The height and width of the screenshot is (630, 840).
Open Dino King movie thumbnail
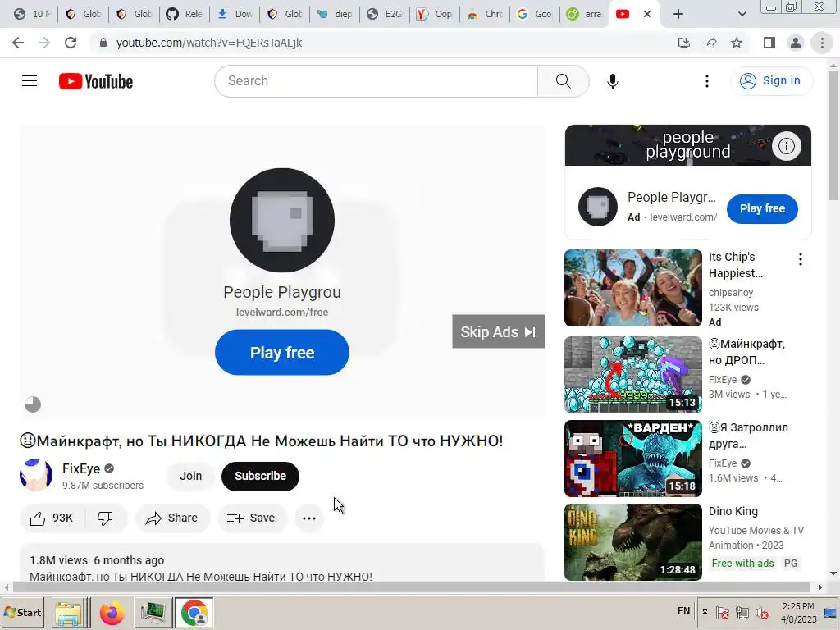coord(632,542)
